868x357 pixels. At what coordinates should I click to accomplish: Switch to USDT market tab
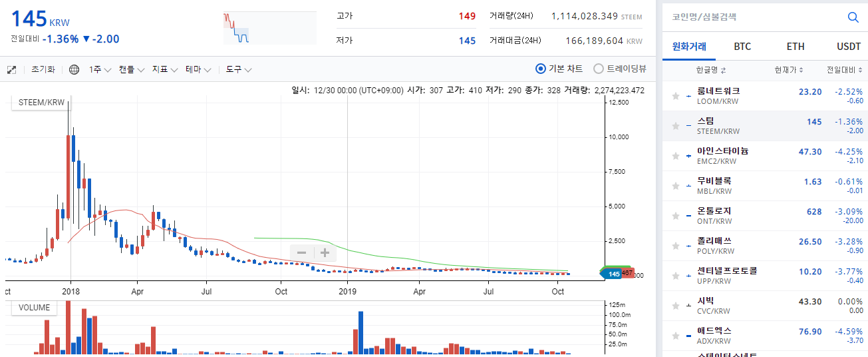click(x=849, y=47)
